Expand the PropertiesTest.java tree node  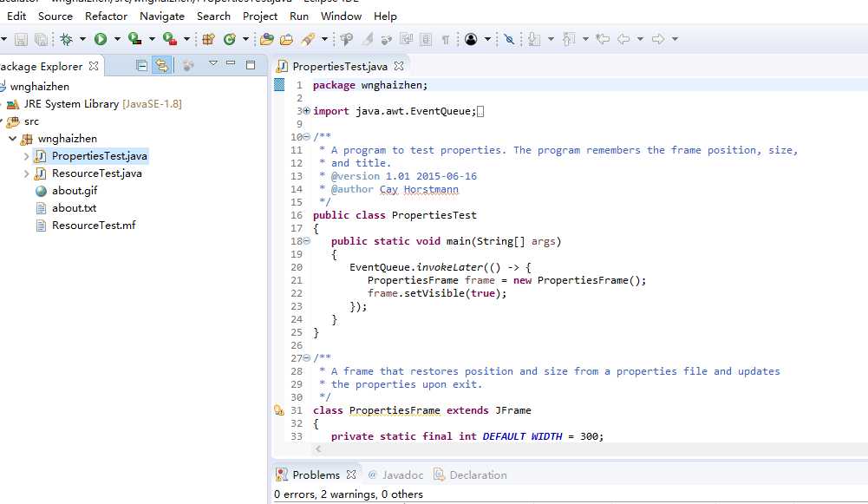click(26, 156)
